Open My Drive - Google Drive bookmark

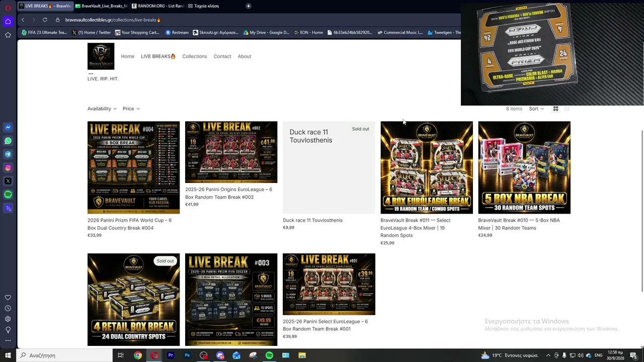point(266,33)
